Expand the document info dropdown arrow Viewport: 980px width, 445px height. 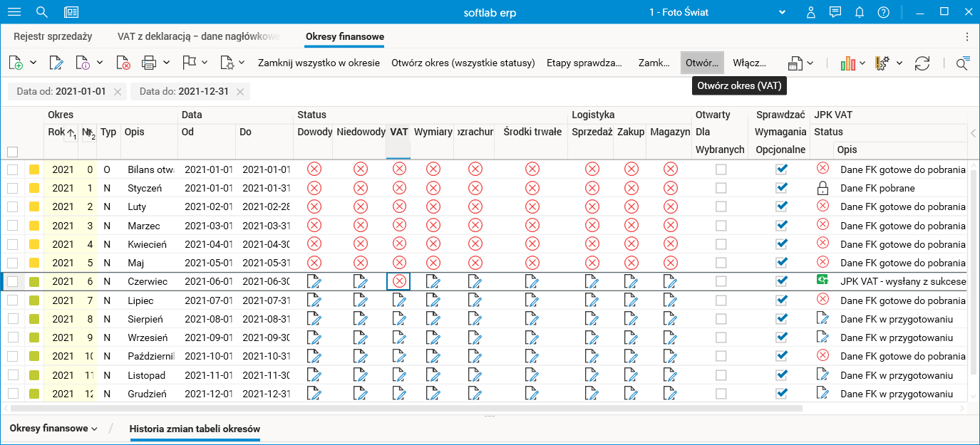pyautogui.click(x=100, y=63)
